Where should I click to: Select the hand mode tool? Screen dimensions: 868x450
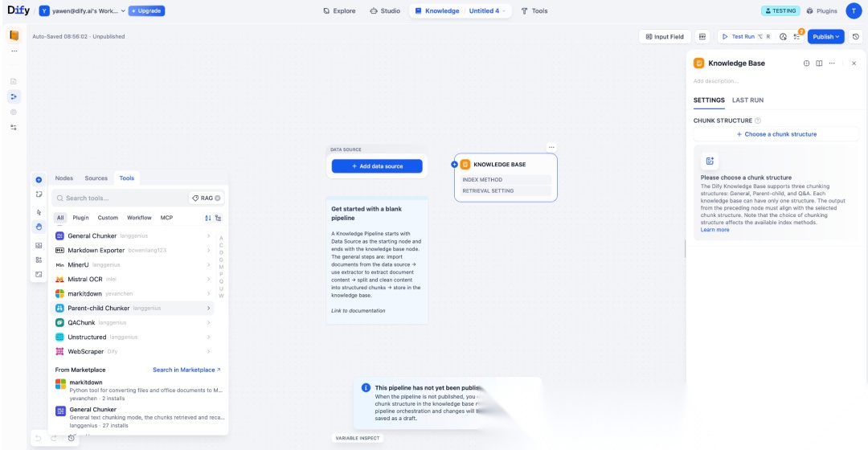click(x=39, y=227)
